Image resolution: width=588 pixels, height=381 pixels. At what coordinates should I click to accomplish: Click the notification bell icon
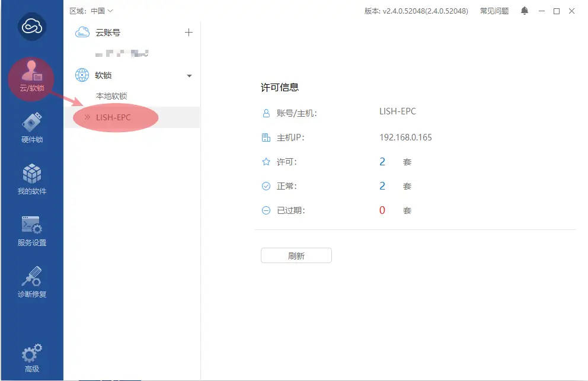[x=525, y=11]
